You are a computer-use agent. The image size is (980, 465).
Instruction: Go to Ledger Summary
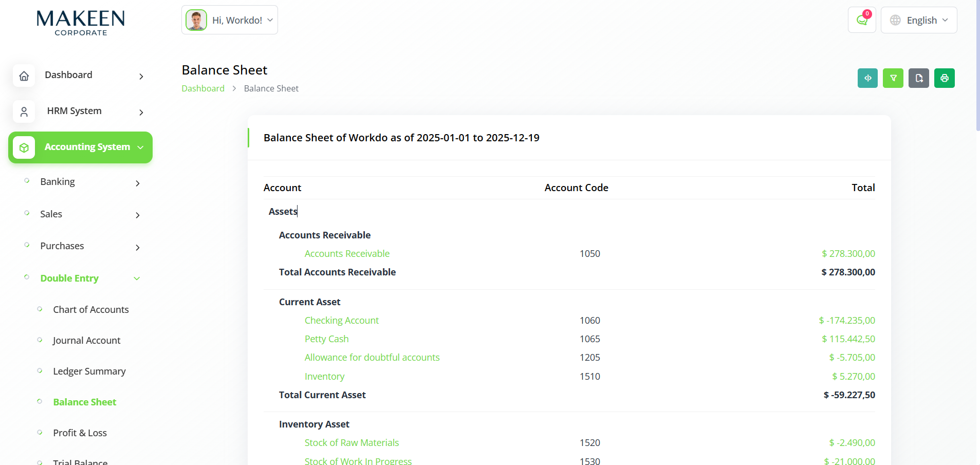click(89, 371)
